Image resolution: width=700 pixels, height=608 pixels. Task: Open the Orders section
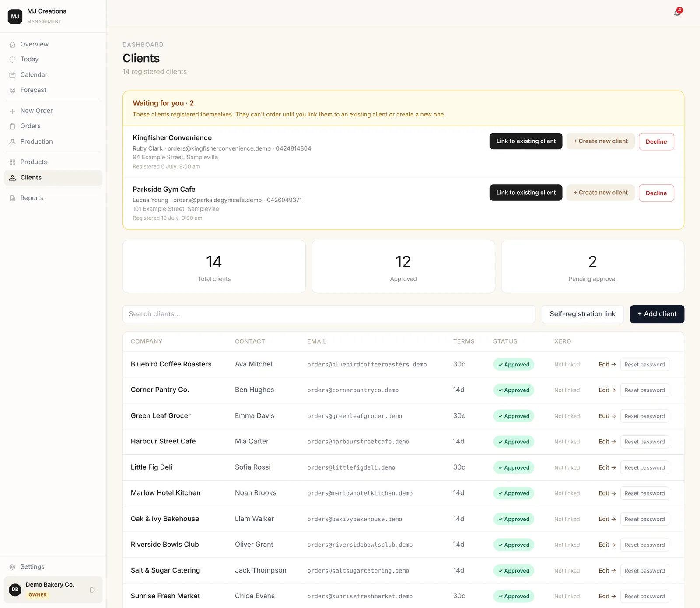[53, 126]
